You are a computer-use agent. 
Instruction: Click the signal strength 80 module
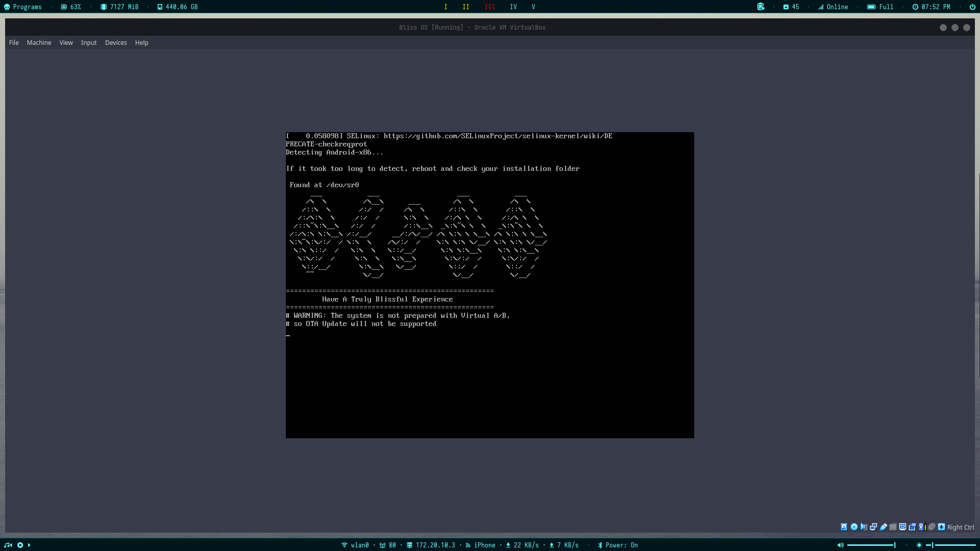tap(387, 545)
